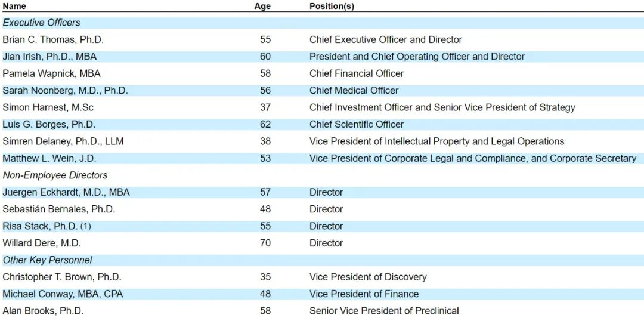
Task: Click the Age column header
Action: coord(262,6)
